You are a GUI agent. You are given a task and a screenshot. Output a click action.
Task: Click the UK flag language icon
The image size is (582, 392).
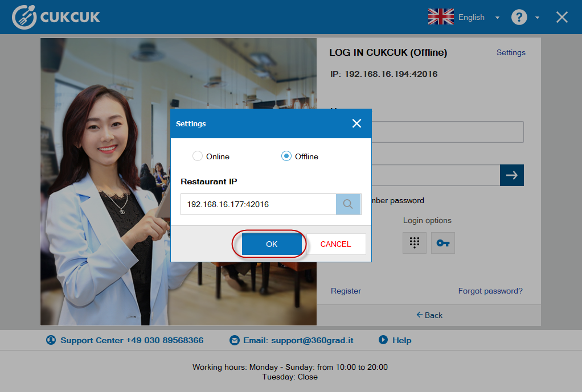[441, 16]
